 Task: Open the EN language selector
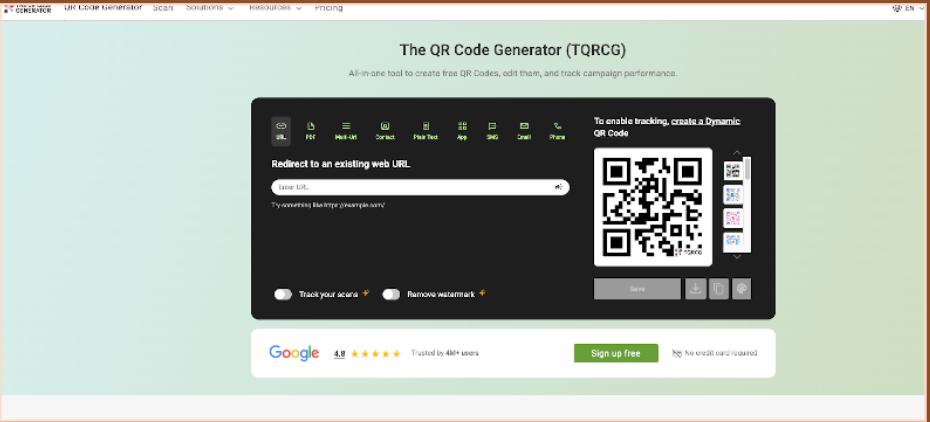click(x=907, y=8)
